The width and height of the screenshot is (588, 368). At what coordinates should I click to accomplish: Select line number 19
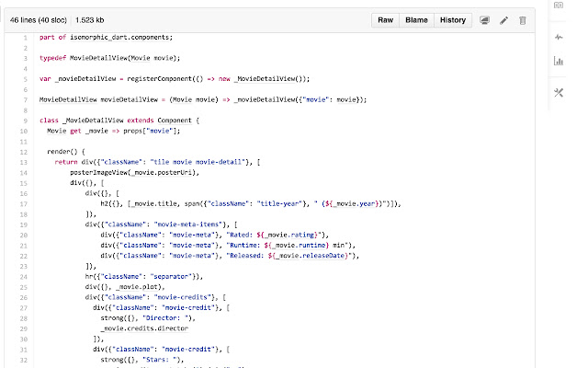24,224
